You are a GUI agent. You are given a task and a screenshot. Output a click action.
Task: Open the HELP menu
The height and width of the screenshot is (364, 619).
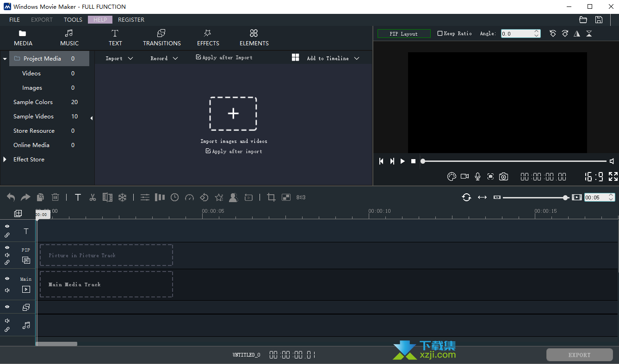(x=100, y=19)
